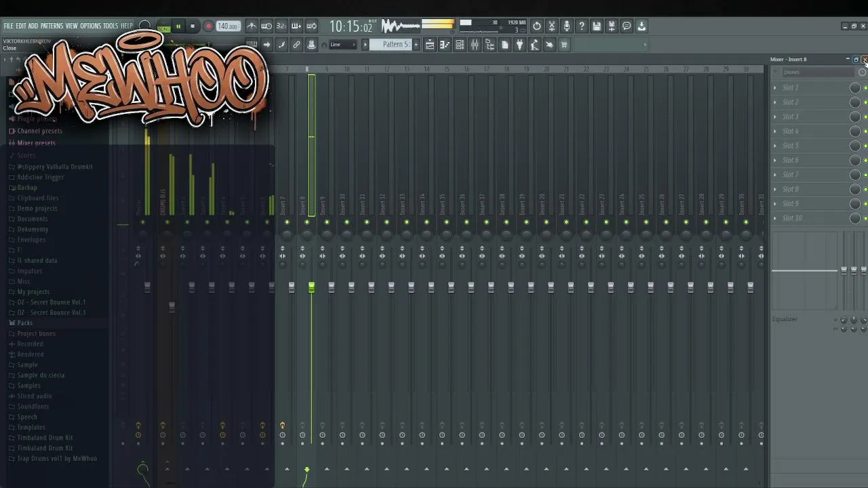Viewport: 868px width, 488px height.
Task: Click the microphone one-click recording icon
Action: [x=567, y=26]
